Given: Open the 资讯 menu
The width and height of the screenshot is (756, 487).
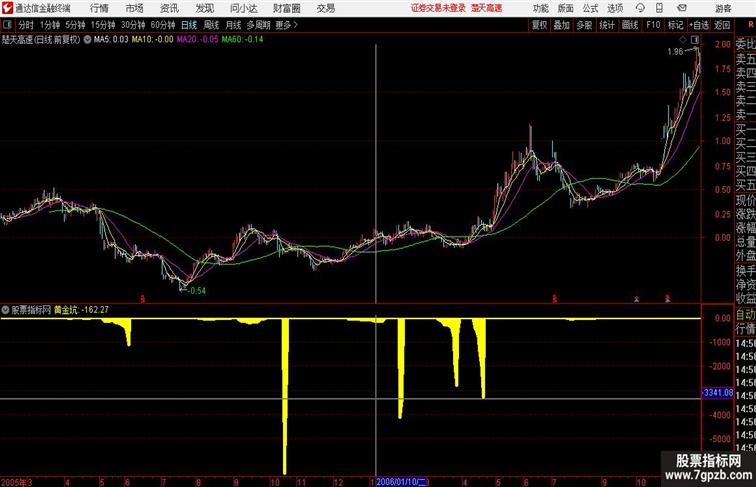Looking at the screenshot, I should [169, 8].
